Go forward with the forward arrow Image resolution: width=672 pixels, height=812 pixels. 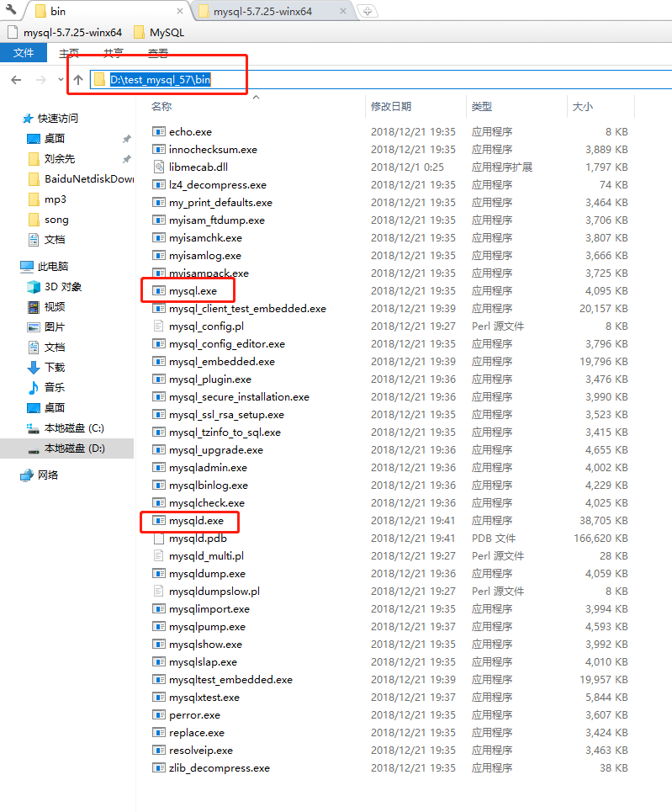(41, 80)
